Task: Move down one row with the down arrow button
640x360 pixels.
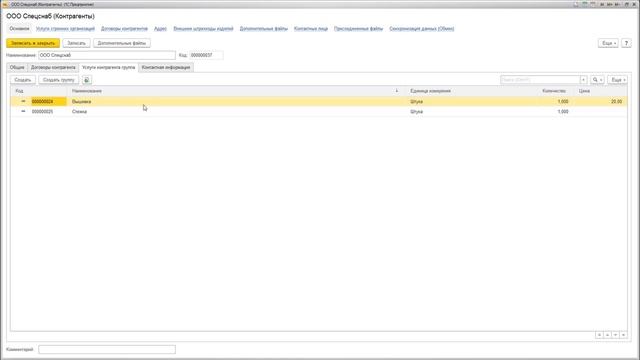Action: tap(615, 335)
